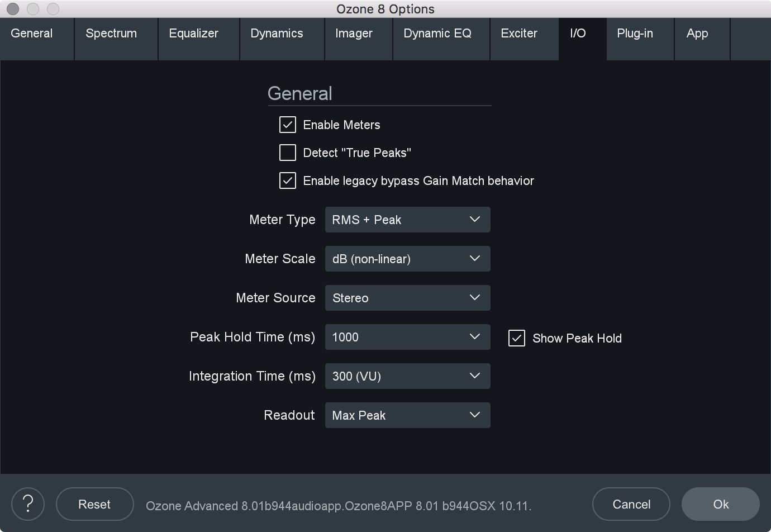The height and width of the screenshot is (532, 771).
Task: Open the Integration Time dropdown
Action: pyautogui.click(x=408, y=376)
